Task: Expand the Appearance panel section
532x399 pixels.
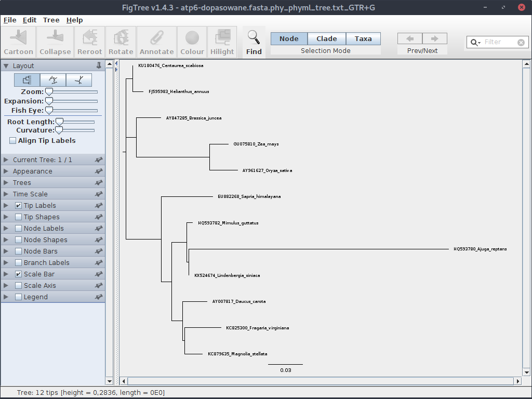Action: coord(6,171)
